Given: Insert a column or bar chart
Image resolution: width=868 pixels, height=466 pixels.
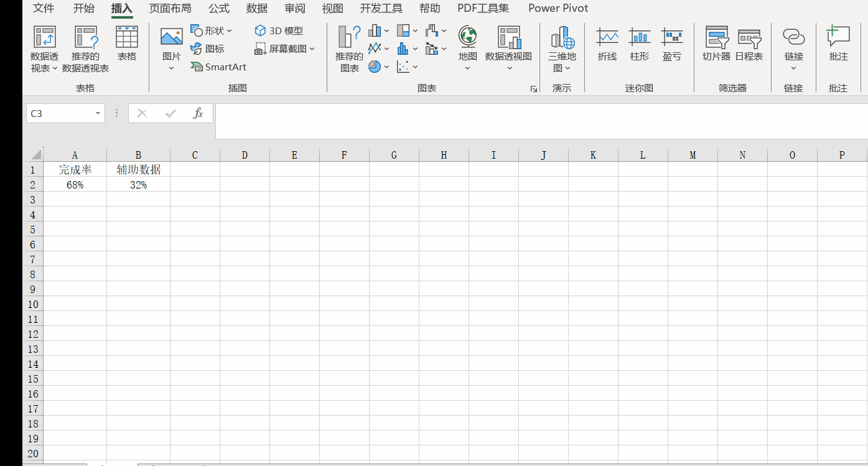Looking at the screenshot, I should pyautogui.click(x=375, y=30).
